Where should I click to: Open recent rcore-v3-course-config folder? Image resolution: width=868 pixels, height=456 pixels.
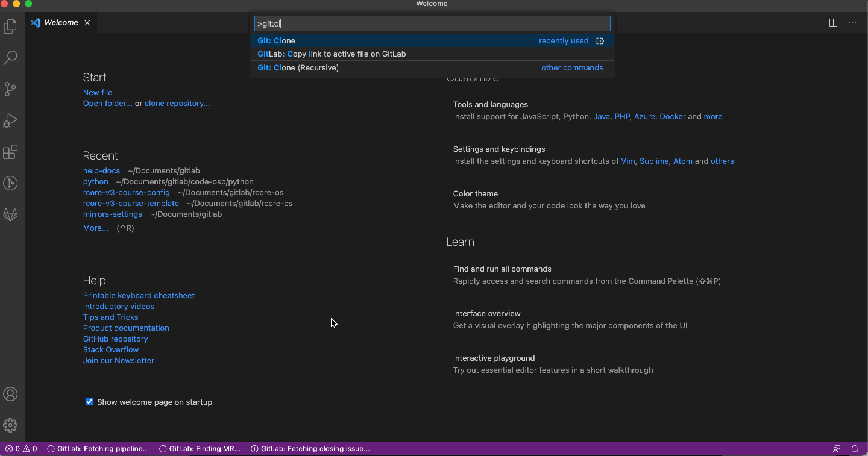click(x=127, y=193)
